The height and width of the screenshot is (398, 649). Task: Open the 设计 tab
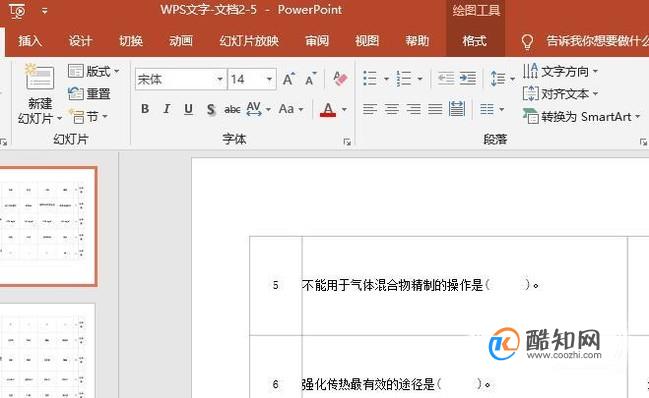80,41
